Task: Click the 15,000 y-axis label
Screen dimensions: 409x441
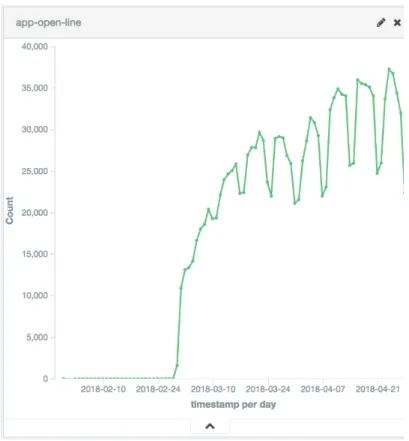Action: coord(35,254)
